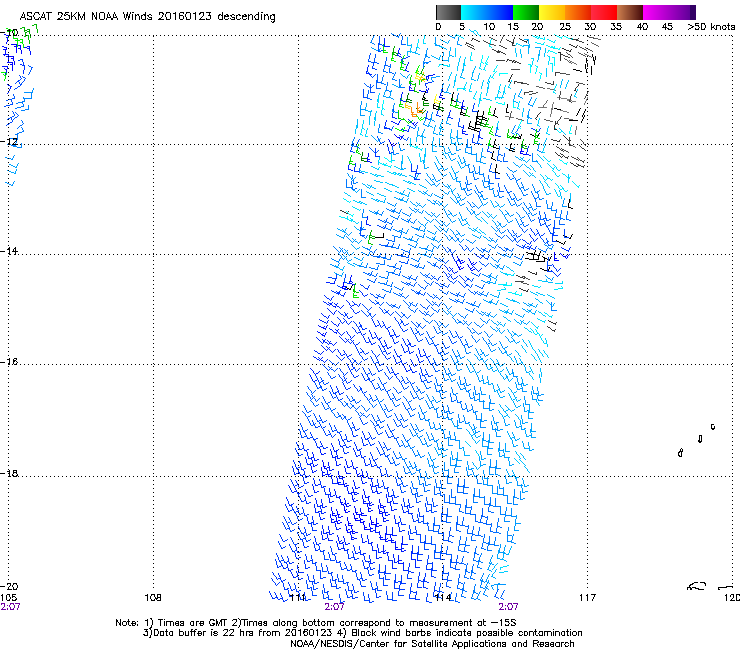
Task: Click the latitude label '-12'
Action: (x=9, y=141)
